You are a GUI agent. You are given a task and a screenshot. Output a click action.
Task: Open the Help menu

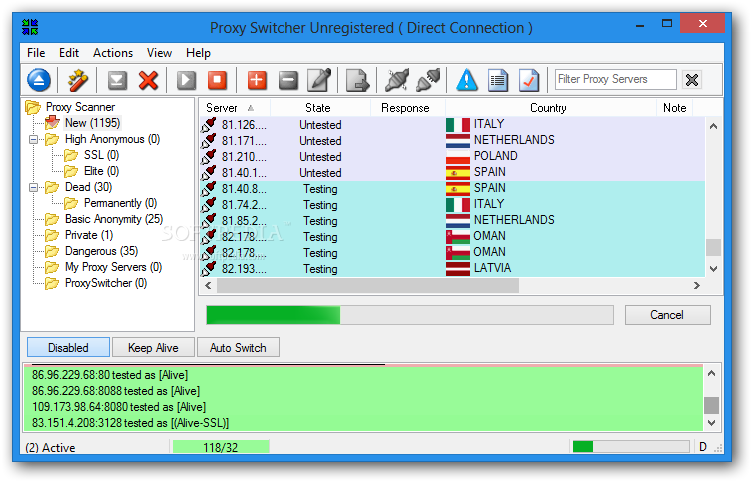click(198, 53)
